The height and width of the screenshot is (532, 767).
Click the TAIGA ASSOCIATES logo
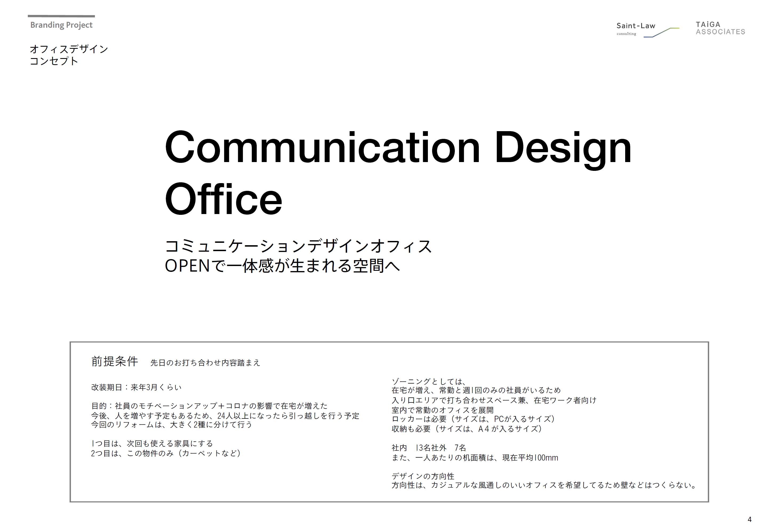[x=720, y=28]
